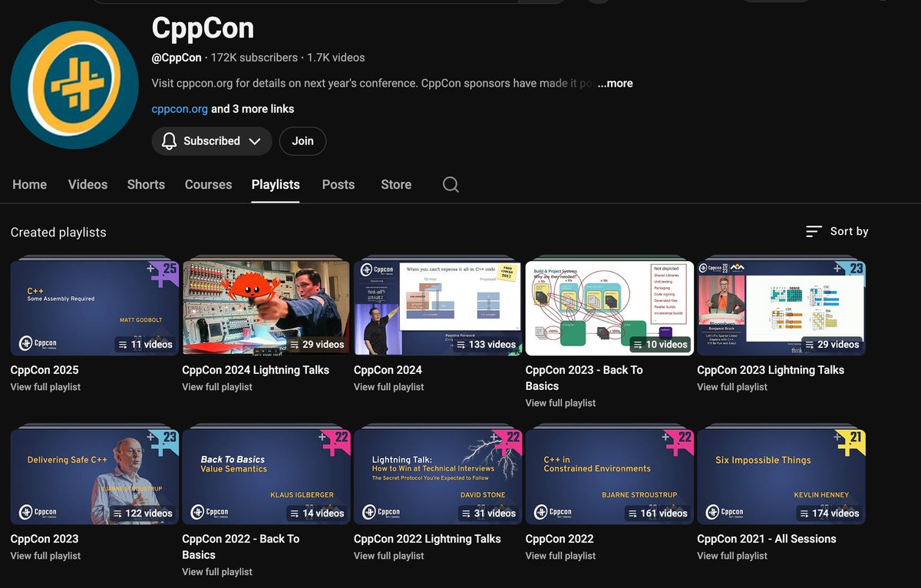View full playlist under CppCon 2024
This screenshot has height=588, width=921.
coord(389,387)
